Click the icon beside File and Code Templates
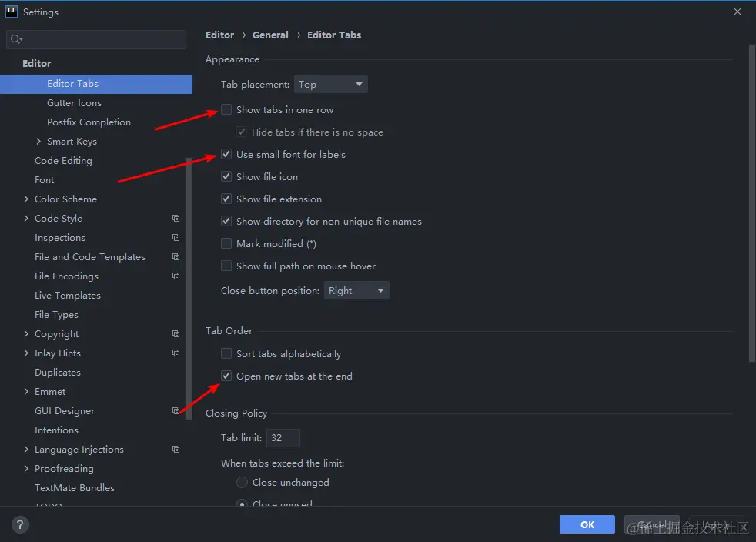 [176, 257]
